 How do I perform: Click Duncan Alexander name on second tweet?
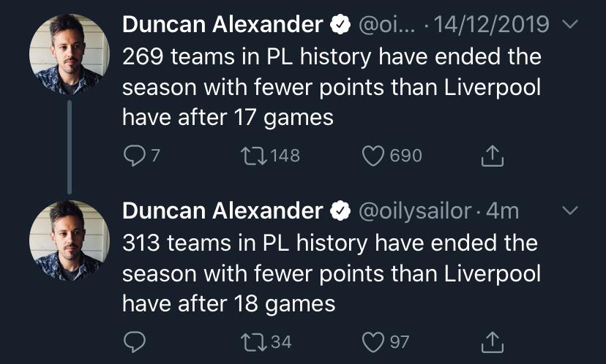[x=222, y=211]
